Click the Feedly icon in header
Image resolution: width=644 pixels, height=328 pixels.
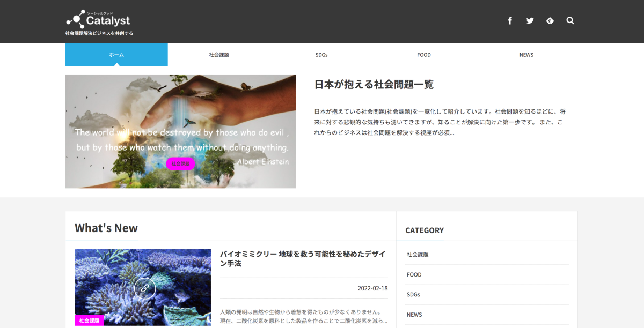(550, 21)
